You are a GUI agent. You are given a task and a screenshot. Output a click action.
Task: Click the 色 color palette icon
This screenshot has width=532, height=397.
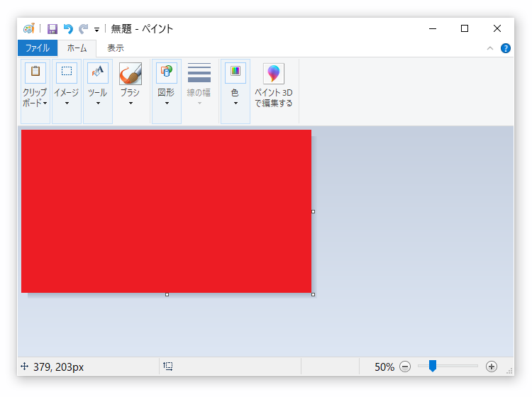(x=235, y=72)
